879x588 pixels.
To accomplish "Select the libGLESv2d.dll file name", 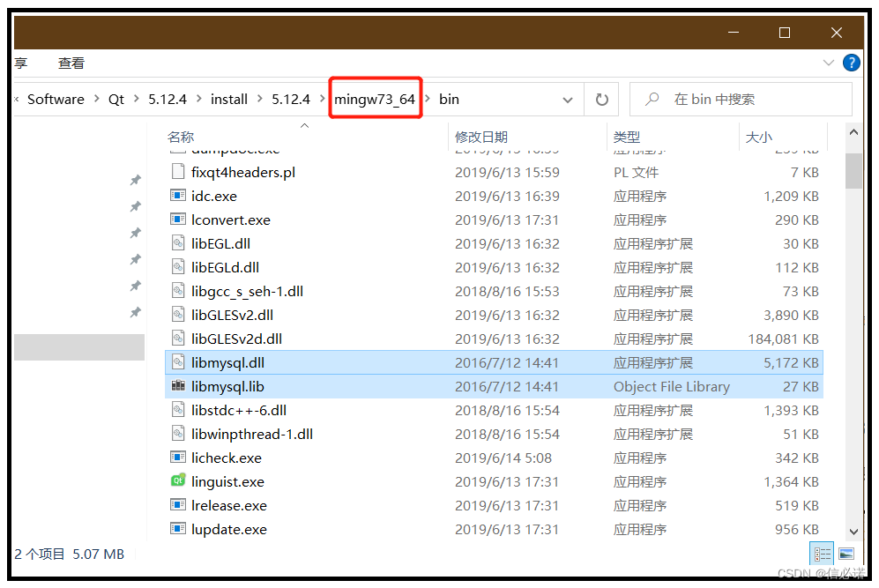I will tap(236, 339).
